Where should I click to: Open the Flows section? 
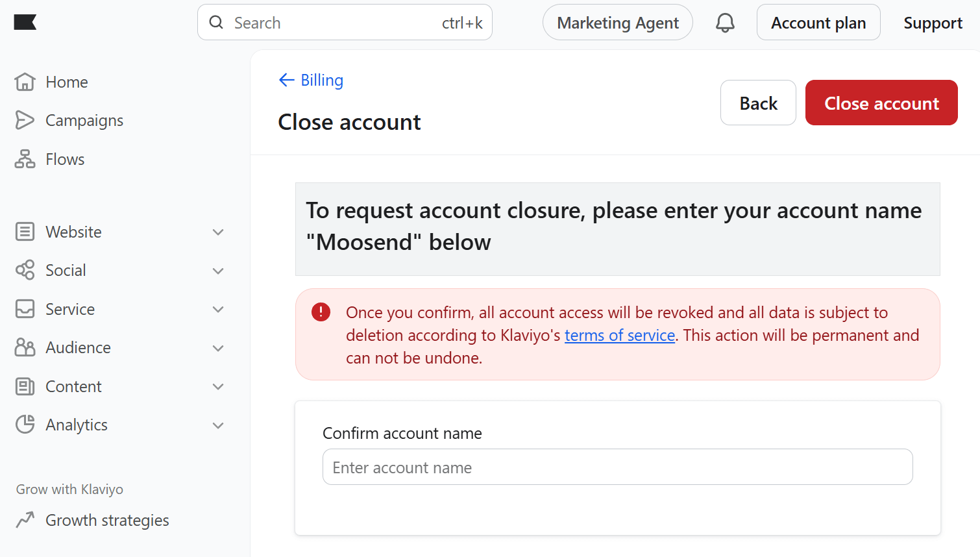tap(64, 158)
